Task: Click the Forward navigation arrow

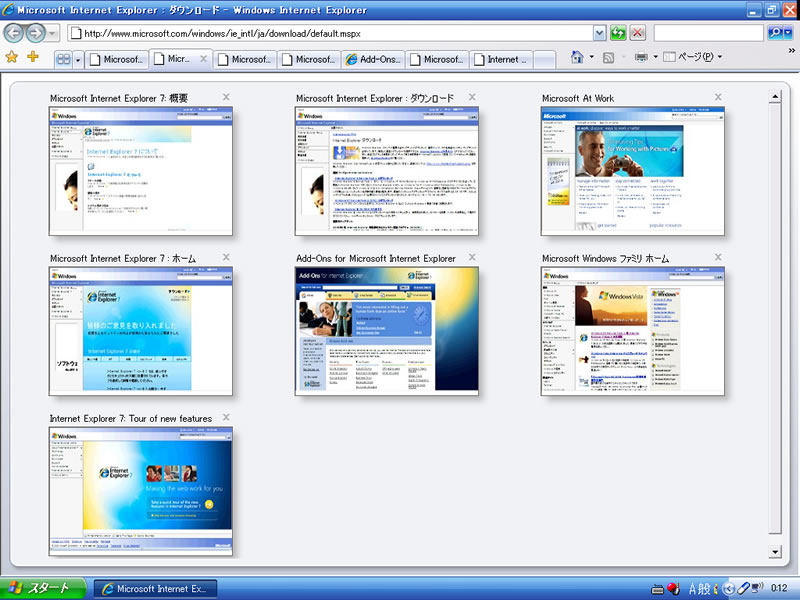Action: tap(36, 34)
